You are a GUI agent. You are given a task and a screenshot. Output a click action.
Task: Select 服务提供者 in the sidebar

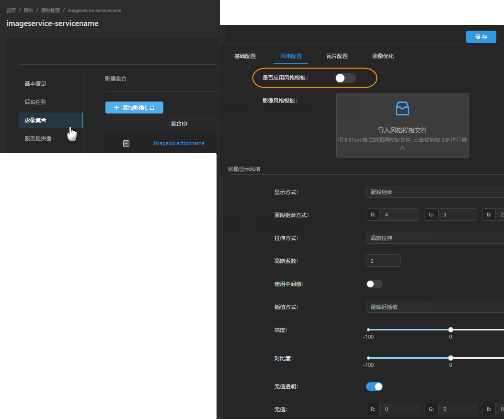(38, 138)
